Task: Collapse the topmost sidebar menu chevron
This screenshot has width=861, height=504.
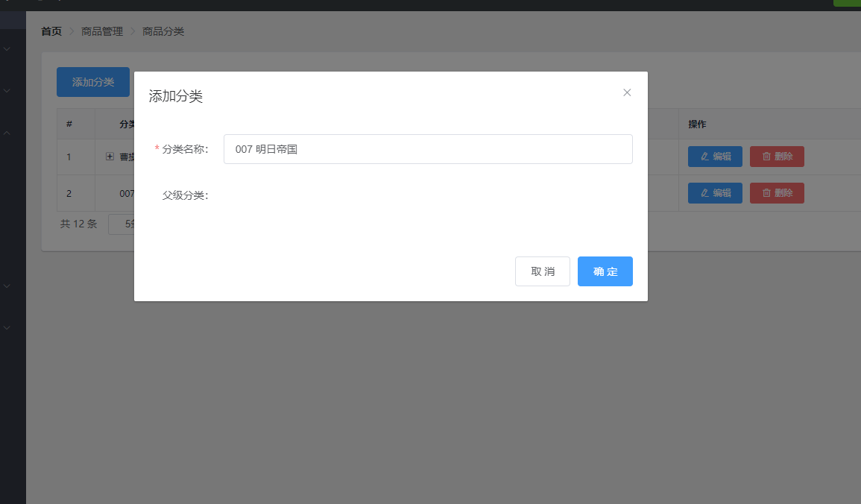Action: coord(5,48)
